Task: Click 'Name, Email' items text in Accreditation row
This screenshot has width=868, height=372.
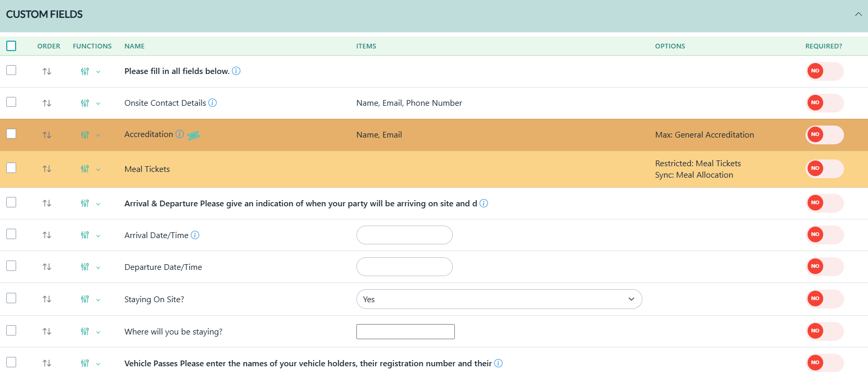Action: pos(379,134)
